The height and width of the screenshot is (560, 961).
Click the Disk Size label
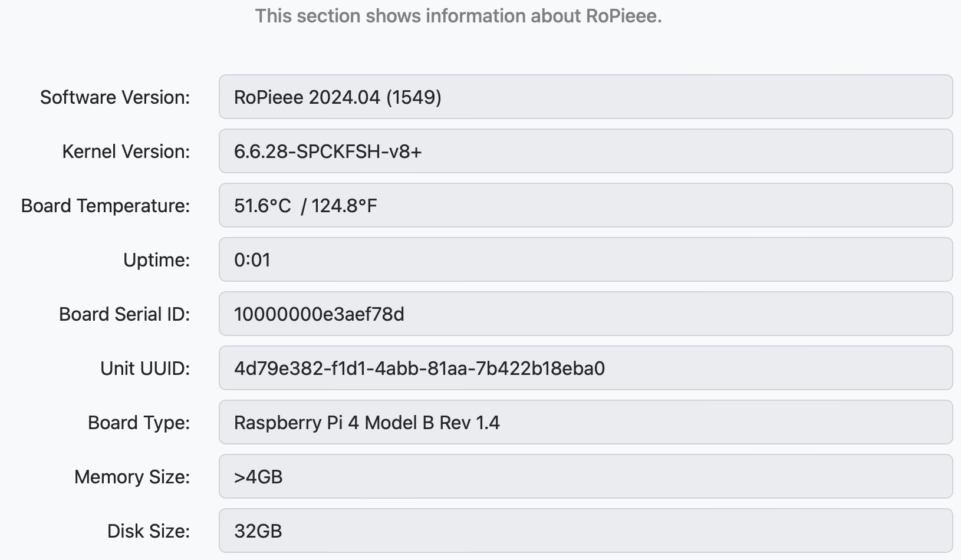click(x=149, y=531)
